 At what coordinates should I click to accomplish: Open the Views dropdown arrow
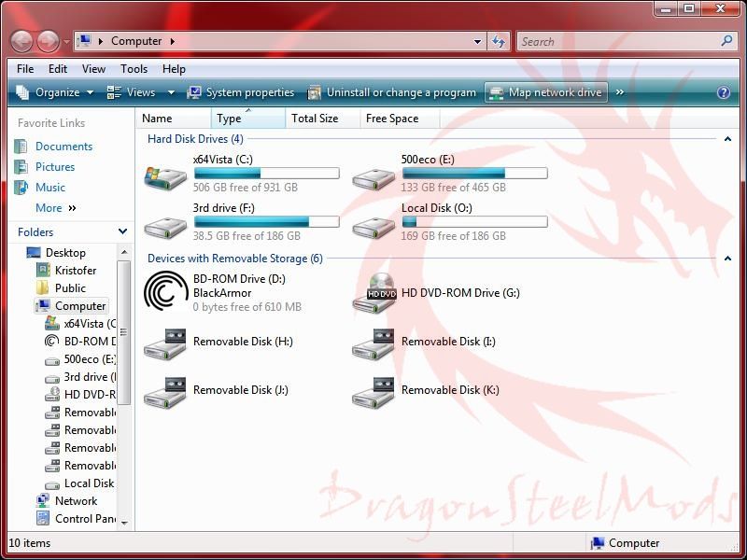point(171,92)
